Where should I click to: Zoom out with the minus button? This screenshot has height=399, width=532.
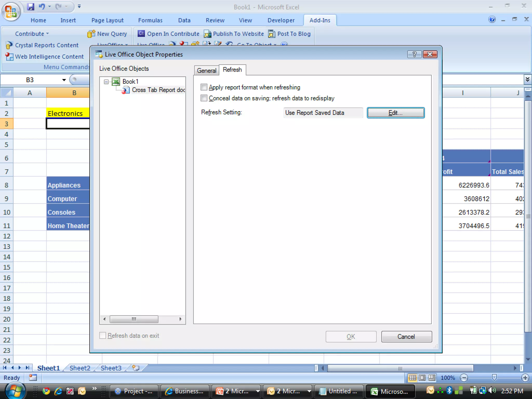464,378
